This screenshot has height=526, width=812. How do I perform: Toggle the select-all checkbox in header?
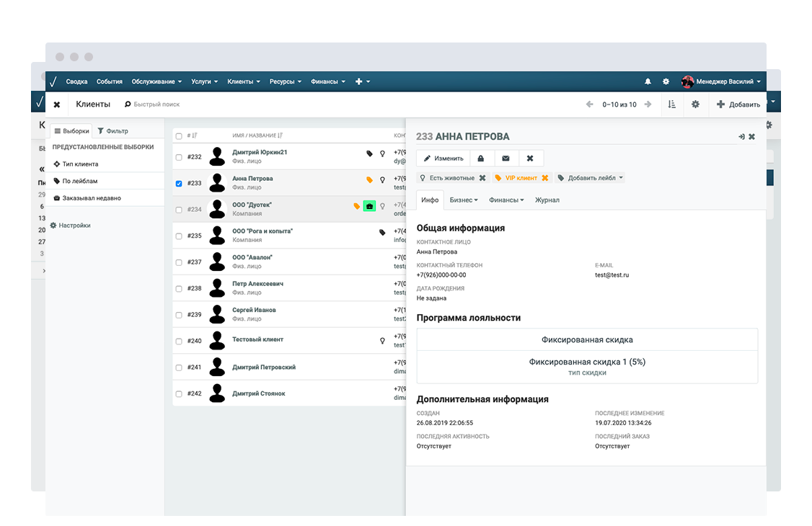179,136
